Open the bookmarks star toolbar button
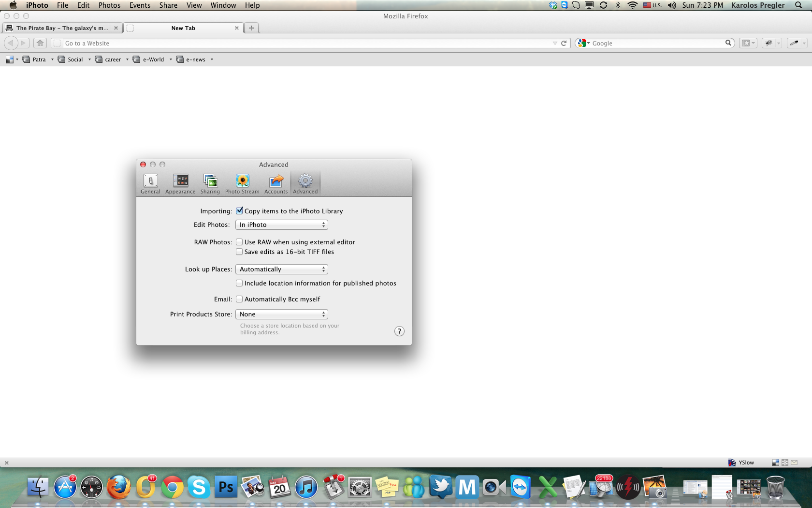Viewport: 812px width, 508px height. (x=748, y=43)
